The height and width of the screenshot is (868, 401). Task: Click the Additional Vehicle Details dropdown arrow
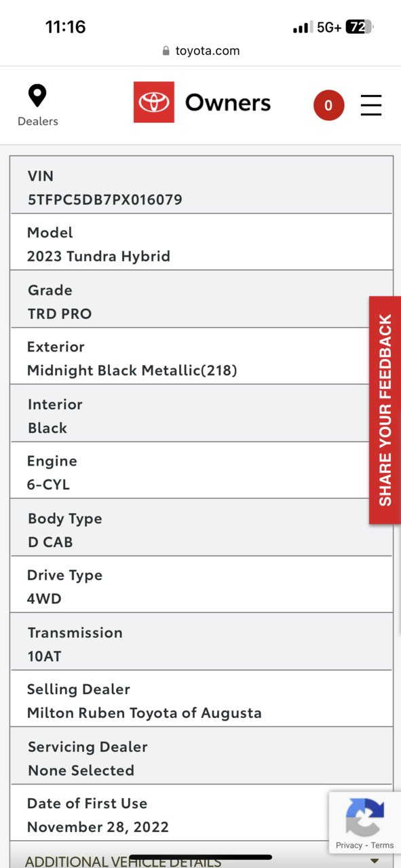pyautogui.click(x=375, y=861)
